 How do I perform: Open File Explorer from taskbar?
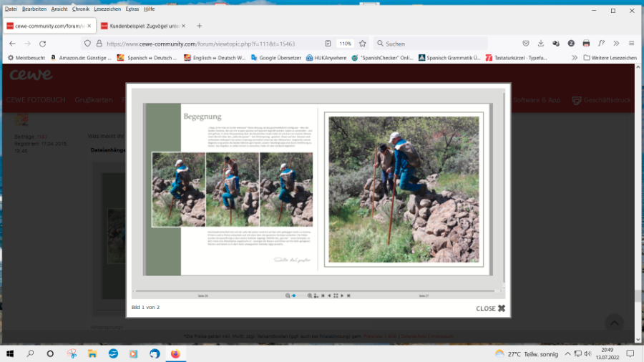pos(92,353)
